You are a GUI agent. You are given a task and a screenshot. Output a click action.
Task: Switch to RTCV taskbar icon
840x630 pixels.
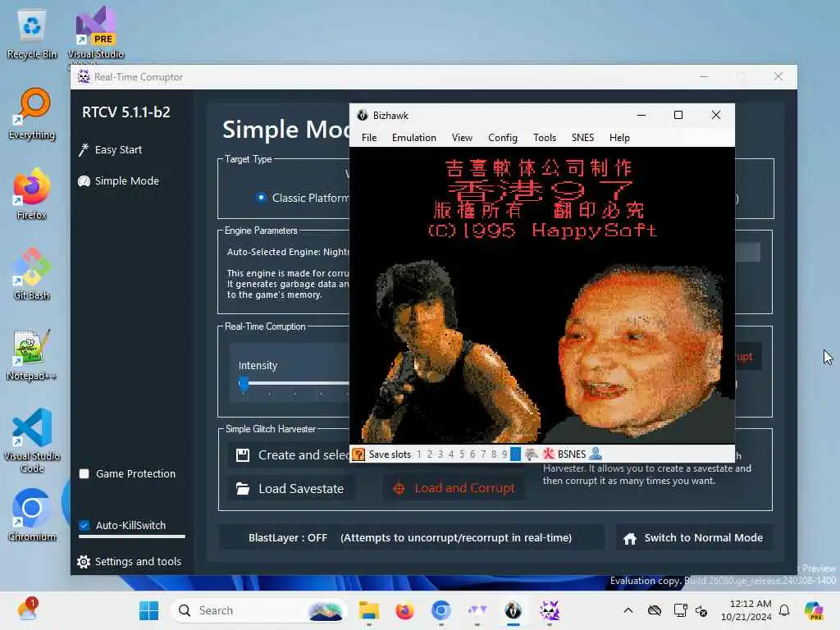click(549, 610)
